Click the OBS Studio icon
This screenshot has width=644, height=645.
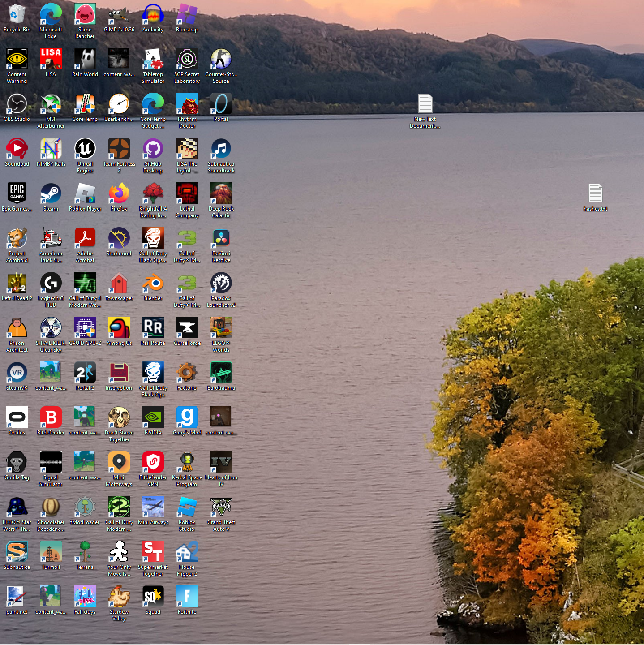[x=17, y=104]
